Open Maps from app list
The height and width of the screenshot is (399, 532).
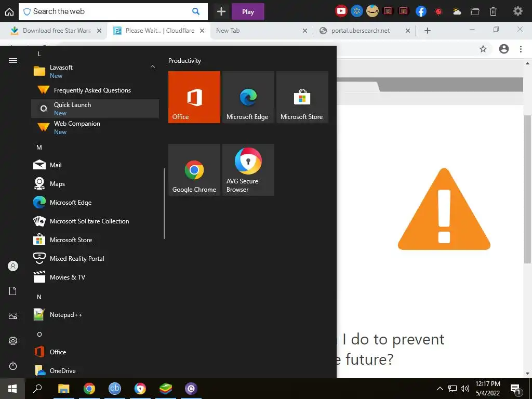pyautogui.click(x=95, y=183)
